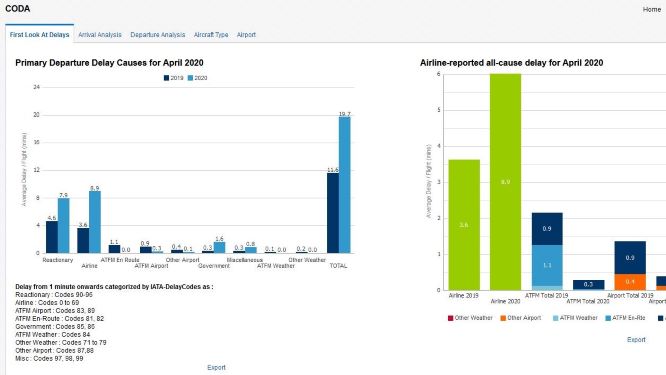
Task: Click the text Other Weather : Codes 71 to 79
Action: tap(61, 342)
